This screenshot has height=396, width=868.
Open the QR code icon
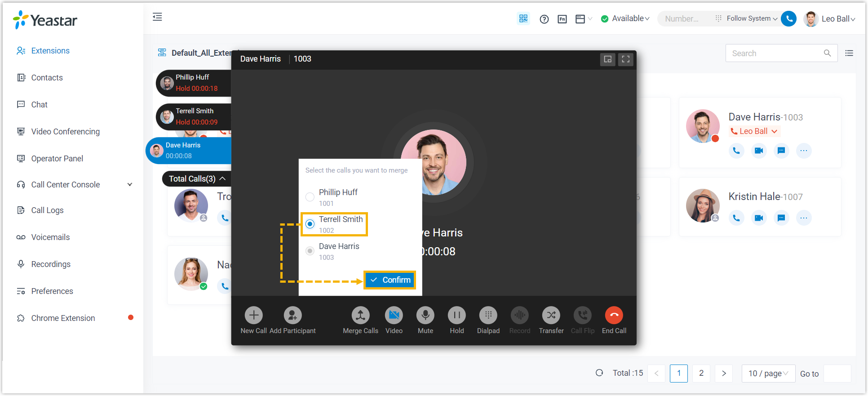tap(523, 18)
